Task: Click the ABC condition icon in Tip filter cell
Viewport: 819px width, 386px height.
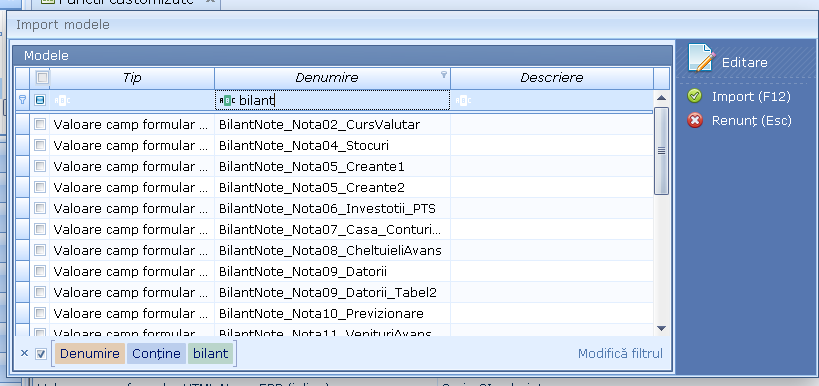Action: tap(62, 100)
